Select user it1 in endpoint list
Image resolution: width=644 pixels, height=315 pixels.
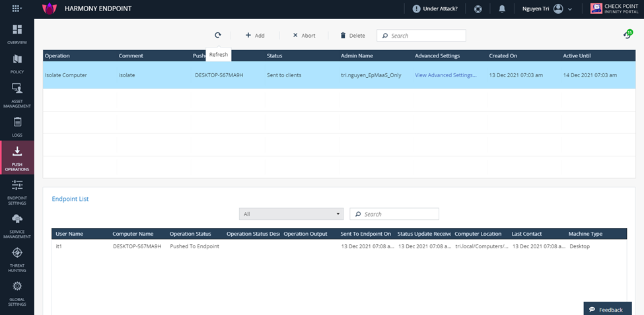(59, 246)
